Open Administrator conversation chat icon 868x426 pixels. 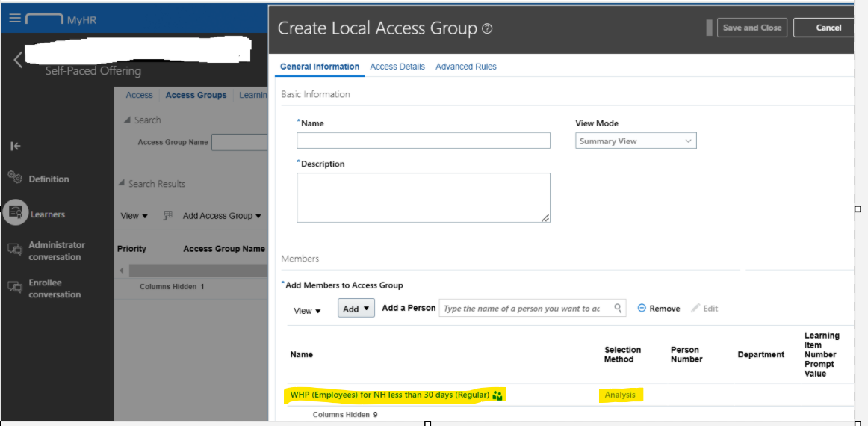[15, 250]
